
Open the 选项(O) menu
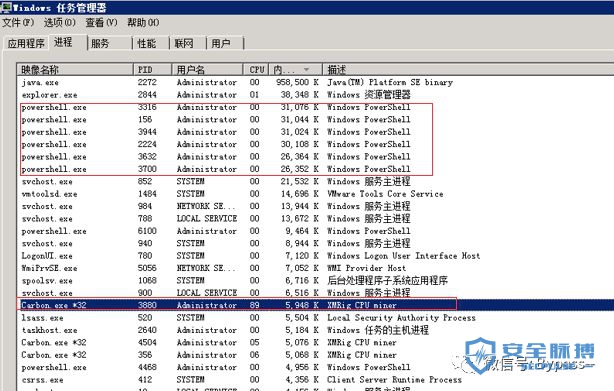(x=60, y=23)
